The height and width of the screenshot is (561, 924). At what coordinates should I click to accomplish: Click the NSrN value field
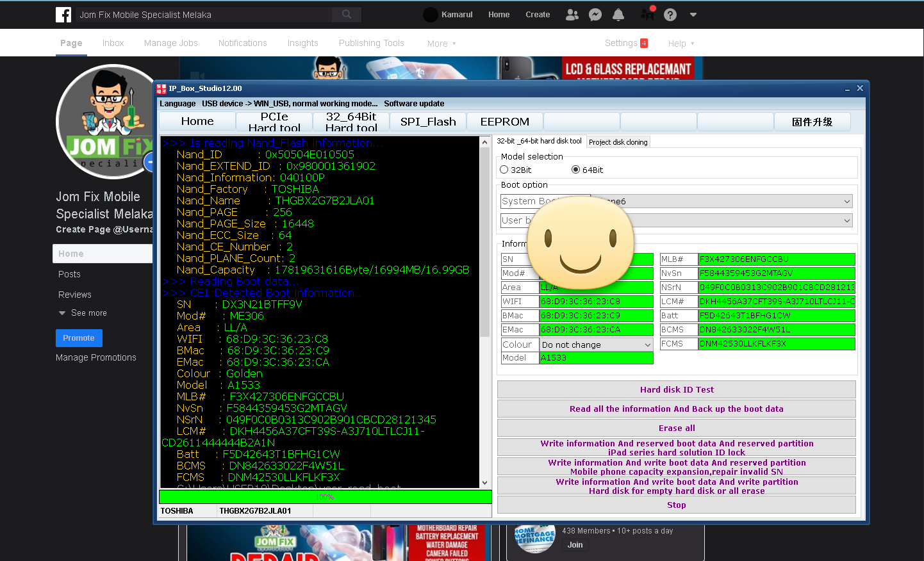(x=777, y=288)
